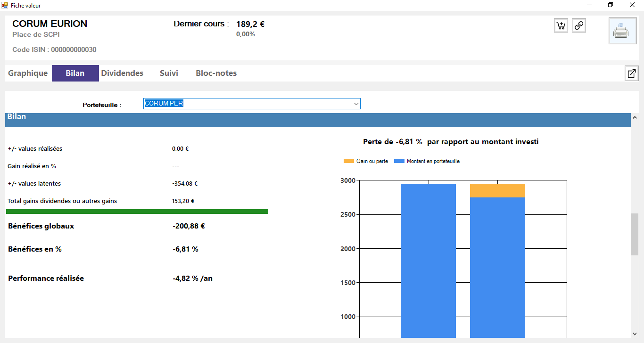The image size is (644, 343).
Task: Close the Fiche valeur window
Action: click(x=632, y=5)
